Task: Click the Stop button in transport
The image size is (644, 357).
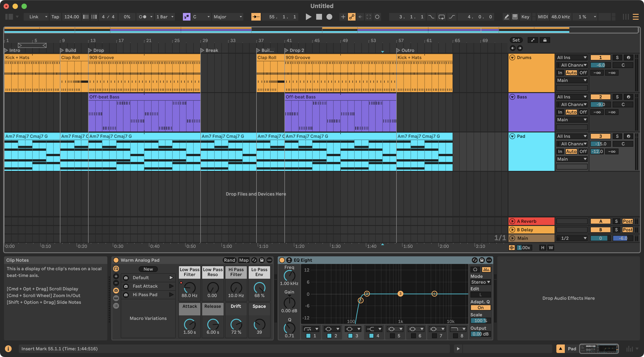Action: coord(319,17)
